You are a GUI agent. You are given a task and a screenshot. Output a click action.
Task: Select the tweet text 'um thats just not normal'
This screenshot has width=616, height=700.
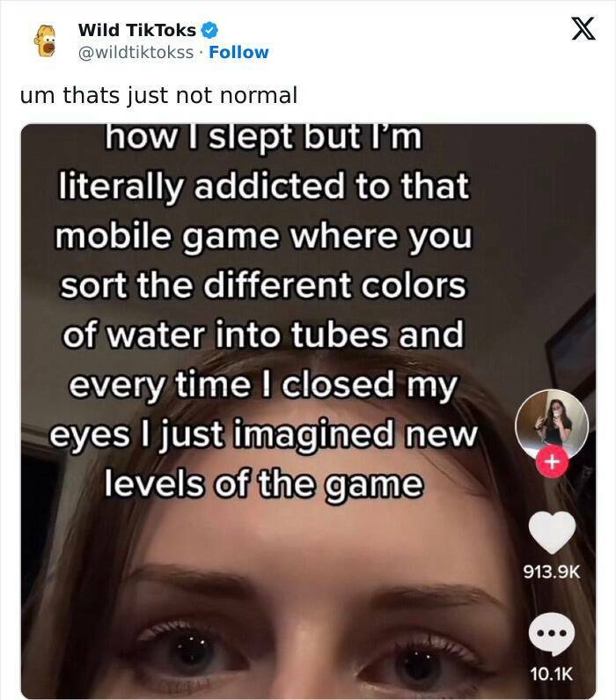pyautogui.click(x=158, y=96)
